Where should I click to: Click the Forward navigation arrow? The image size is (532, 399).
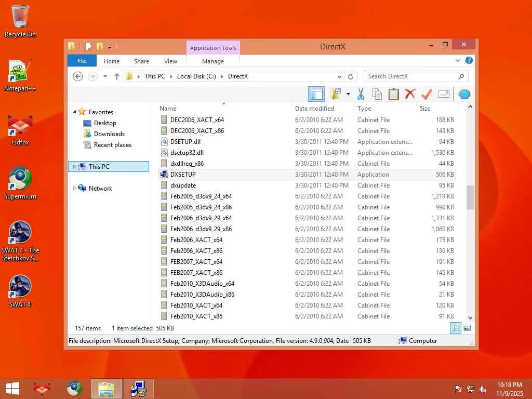click(92, 76)
